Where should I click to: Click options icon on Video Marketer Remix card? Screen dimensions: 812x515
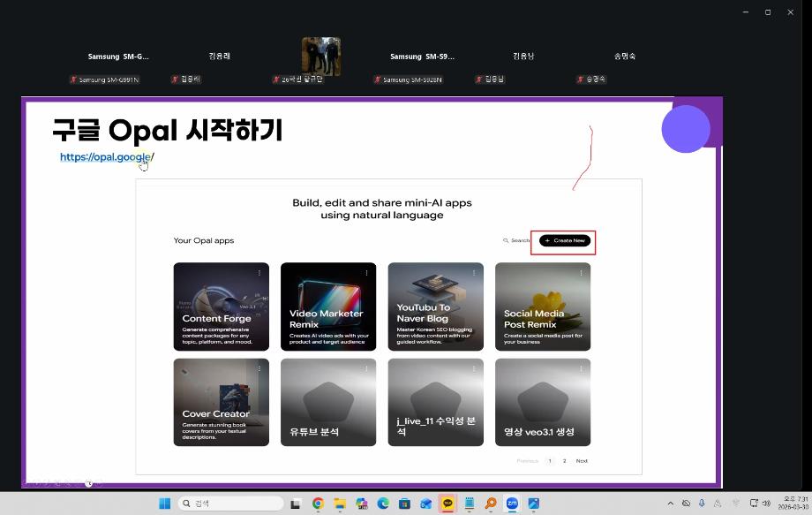(365, 273)
